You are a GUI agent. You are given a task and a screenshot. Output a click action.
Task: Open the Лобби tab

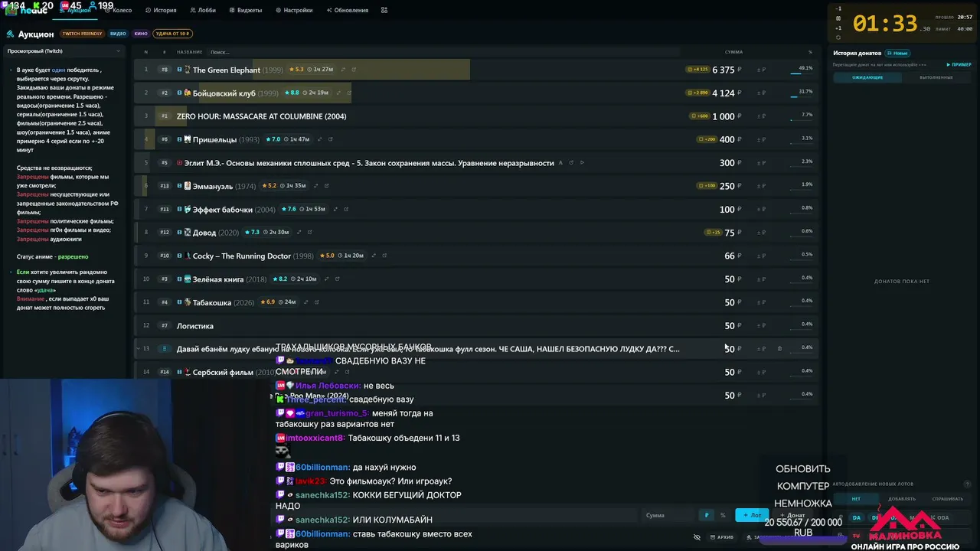click(204, 10)
